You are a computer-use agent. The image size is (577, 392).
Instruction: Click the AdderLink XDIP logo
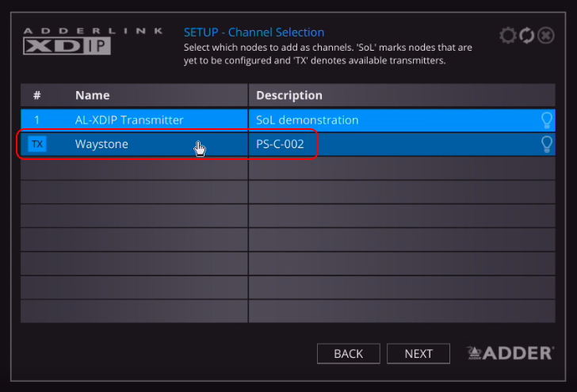pyautogui.click(x=67, y=41)
